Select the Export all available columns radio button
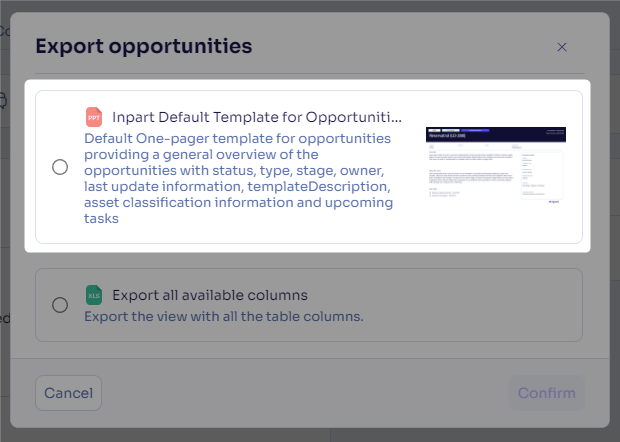This screenshot has width=620, height=442. pos(60,305)
